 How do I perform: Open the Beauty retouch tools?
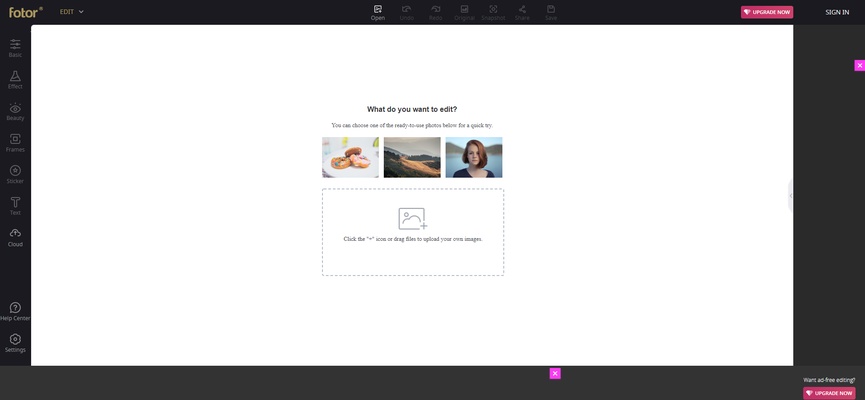click(x=15, y=111)
